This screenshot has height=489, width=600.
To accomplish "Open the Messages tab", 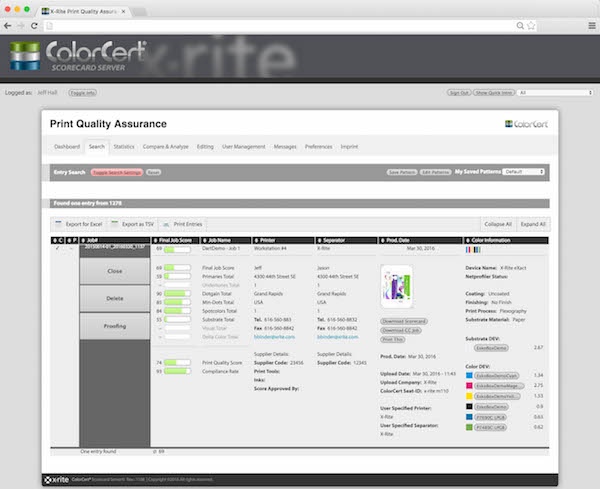I will [285, 147].
